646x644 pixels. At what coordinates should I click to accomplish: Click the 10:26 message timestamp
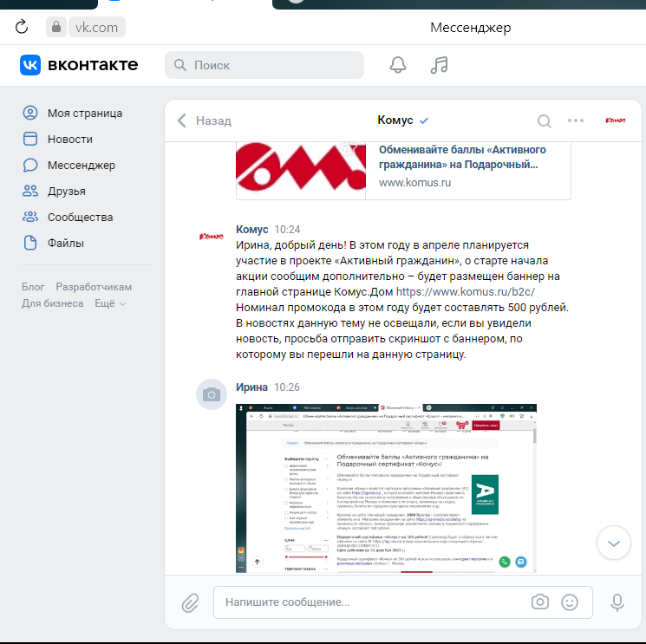pos(287,387)
